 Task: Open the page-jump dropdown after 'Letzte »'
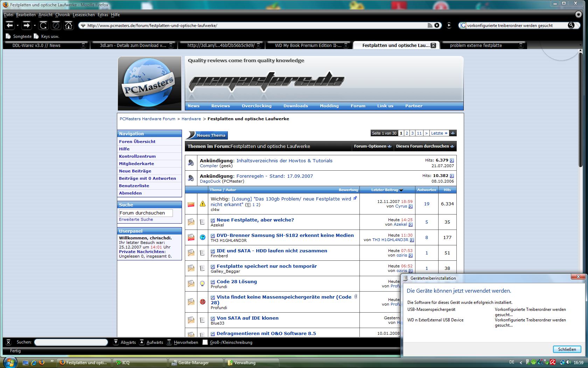click(453, 133)
